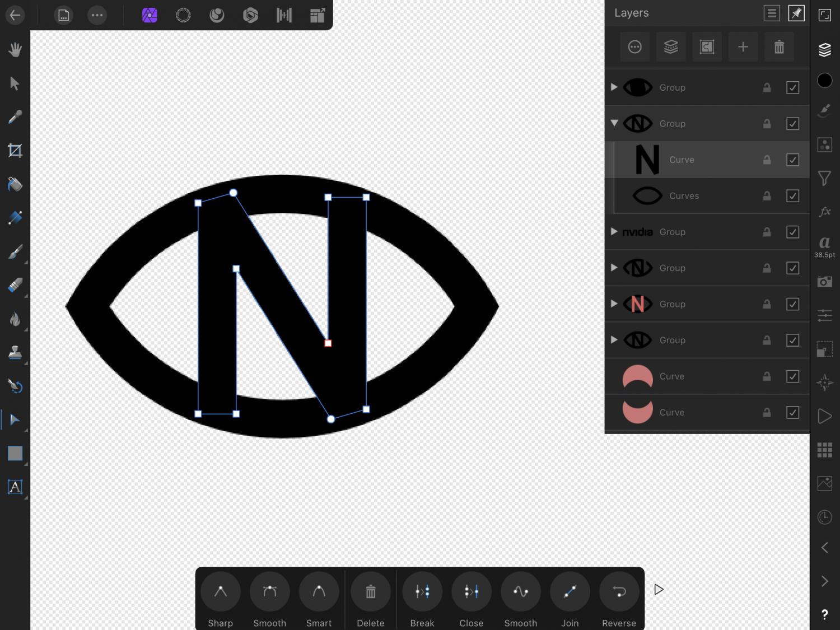The width and height of the screenshot is (840, 630).
Task: Delete the selected node
Action: click(x=371, y=600)
